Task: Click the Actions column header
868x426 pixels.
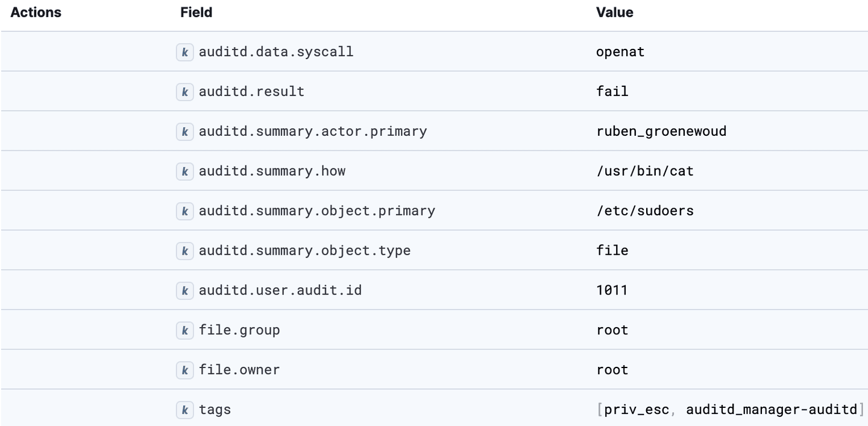Action: [36, 12]
